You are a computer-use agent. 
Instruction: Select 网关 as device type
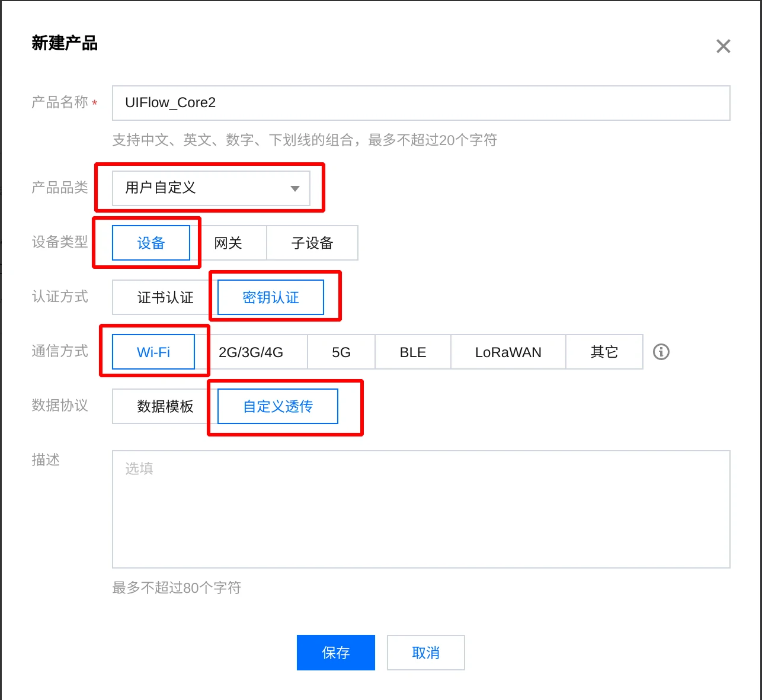pyautogui.click(x=228, y=243)
